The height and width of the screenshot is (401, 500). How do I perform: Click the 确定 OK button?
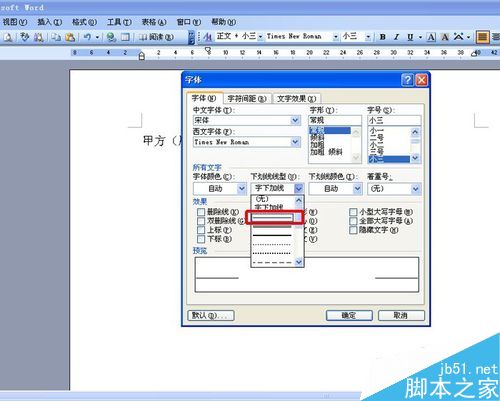point(349,315)
